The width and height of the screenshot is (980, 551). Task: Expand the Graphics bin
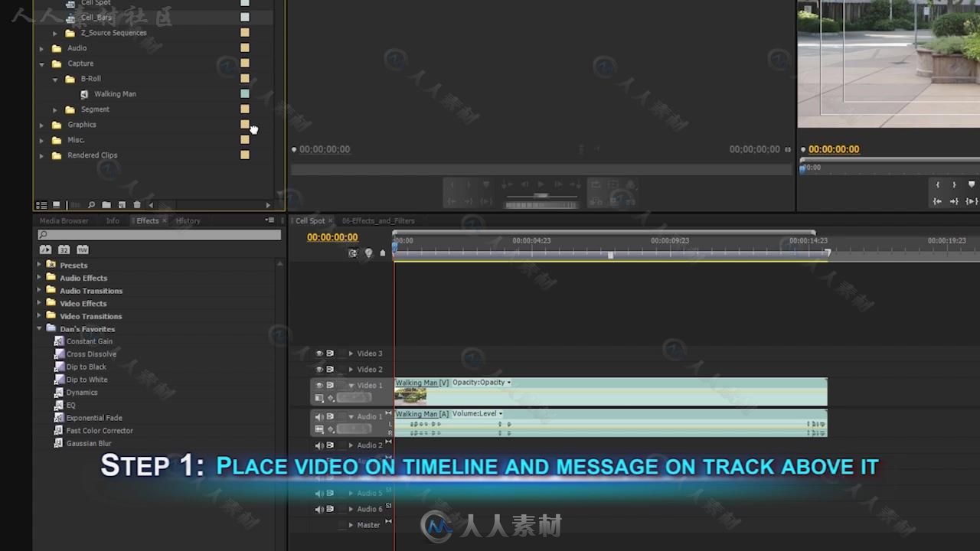[x=41, y=125]
